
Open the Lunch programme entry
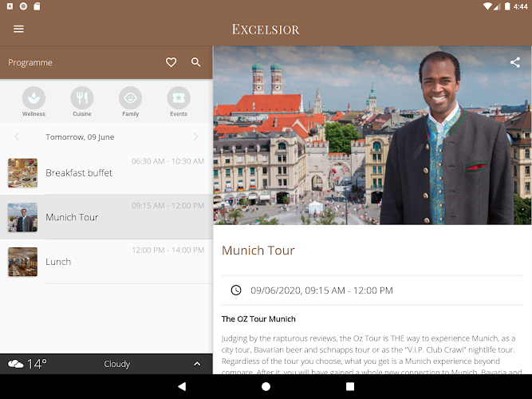107,262
